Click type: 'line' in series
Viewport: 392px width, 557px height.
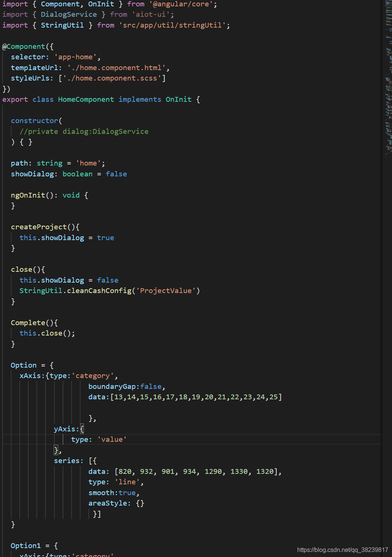(116, 482)
